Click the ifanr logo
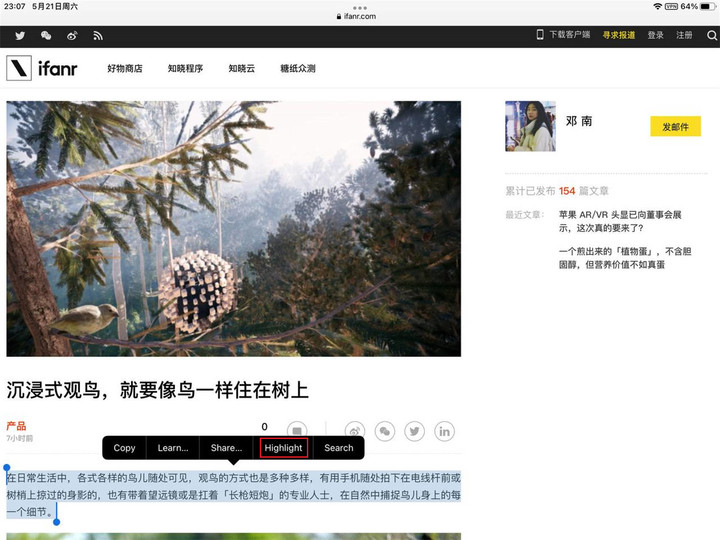This screenshot has height=540, width=720. (x=42, y=68)
